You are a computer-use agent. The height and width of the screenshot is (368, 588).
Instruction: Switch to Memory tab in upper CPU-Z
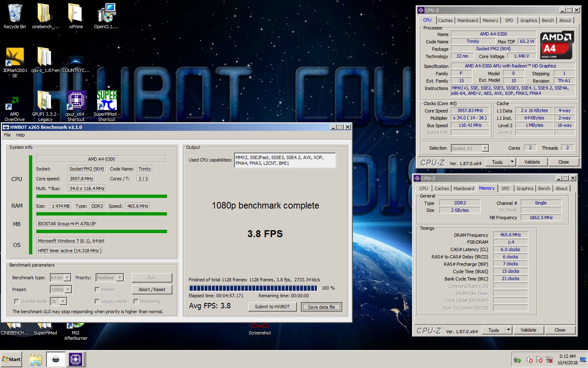point(490,20)
